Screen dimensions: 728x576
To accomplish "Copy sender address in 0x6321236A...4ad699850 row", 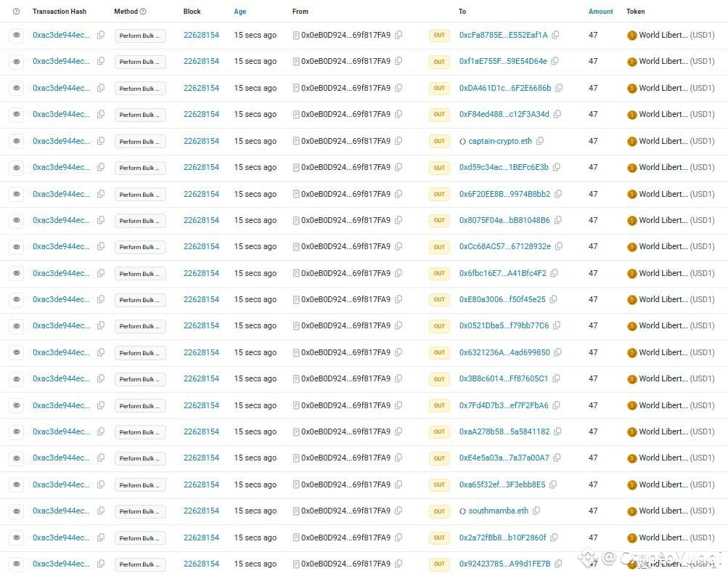I will (x=398, y=352).
